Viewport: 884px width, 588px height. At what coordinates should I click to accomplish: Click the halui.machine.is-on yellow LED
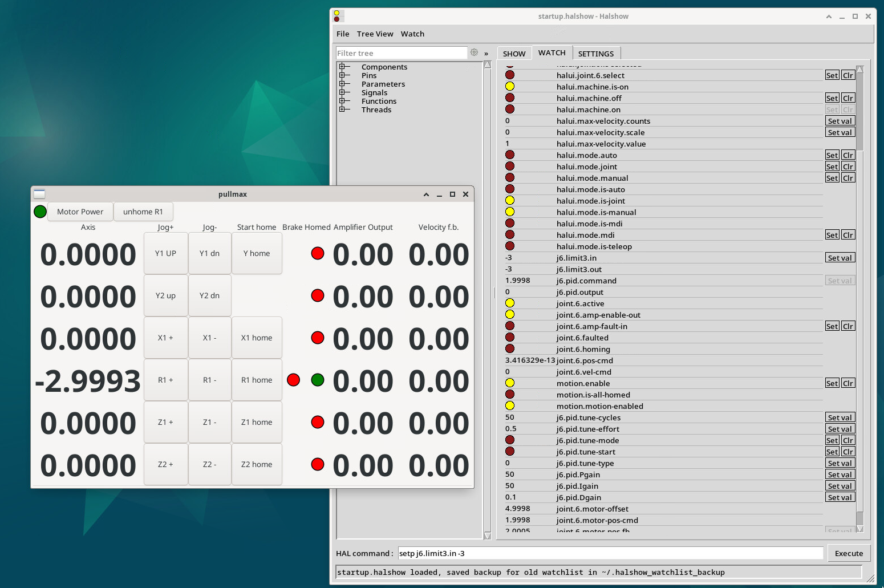coord(510,87)
